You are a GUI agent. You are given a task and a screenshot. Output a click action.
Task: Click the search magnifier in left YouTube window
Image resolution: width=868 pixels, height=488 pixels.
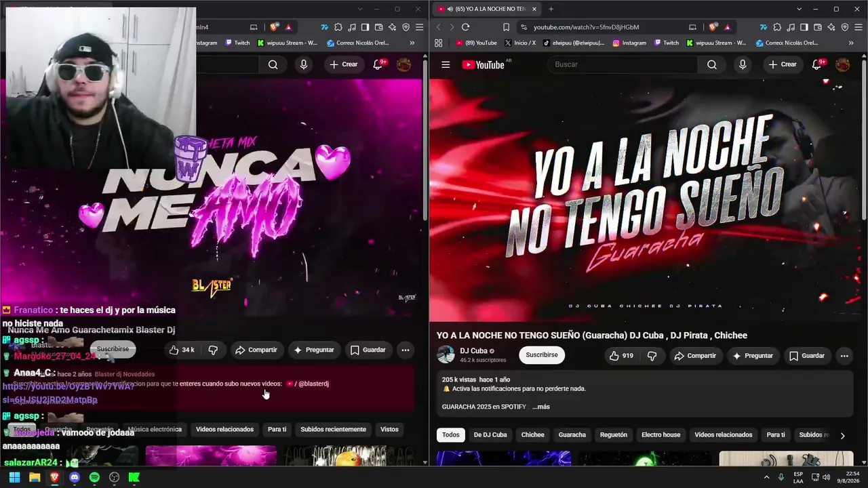tap(273, 64)
